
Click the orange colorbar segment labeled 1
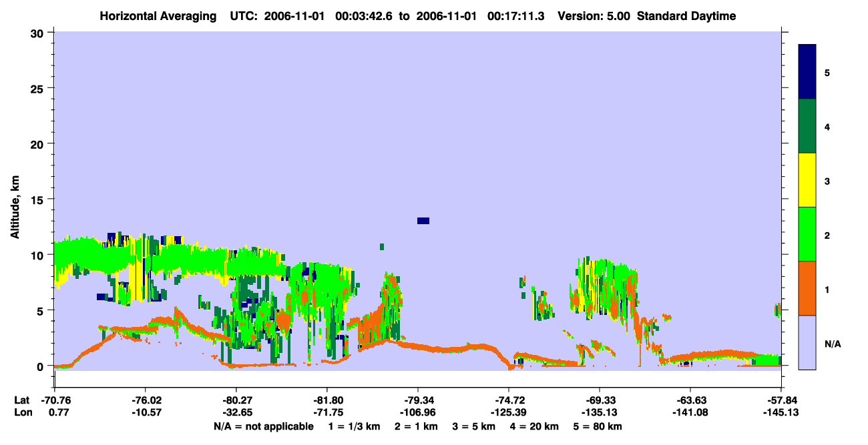click(x=807, y=288)
